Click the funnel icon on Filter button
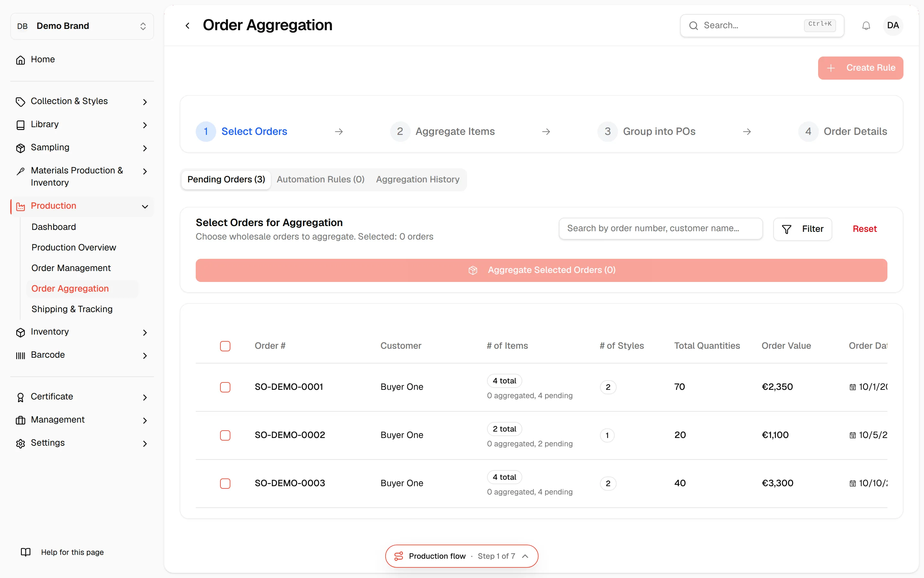Image resolution: width=924 pixels, height=578 pixels. pyautogui.click(x=787, y=229)
